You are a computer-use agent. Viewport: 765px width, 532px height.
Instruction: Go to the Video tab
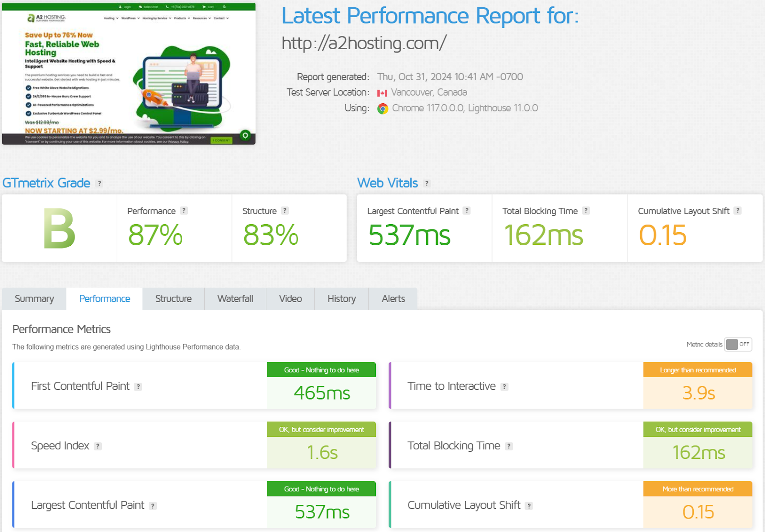(290, 299)
